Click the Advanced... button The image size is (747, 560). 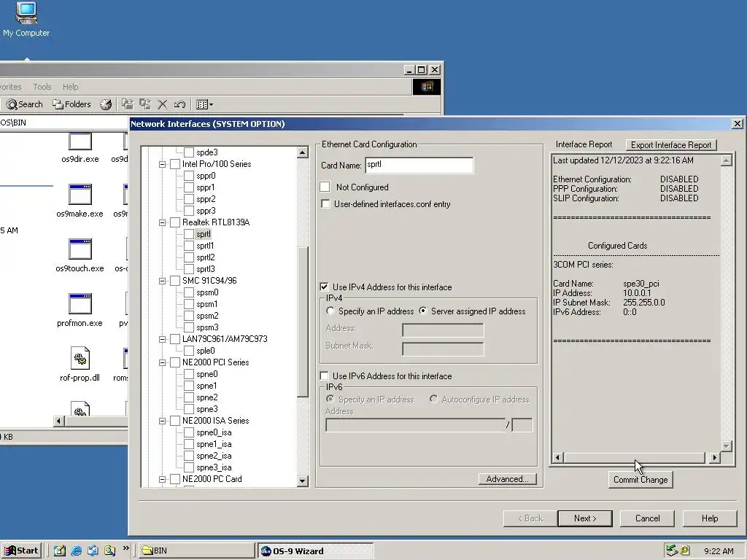[508, 479]
